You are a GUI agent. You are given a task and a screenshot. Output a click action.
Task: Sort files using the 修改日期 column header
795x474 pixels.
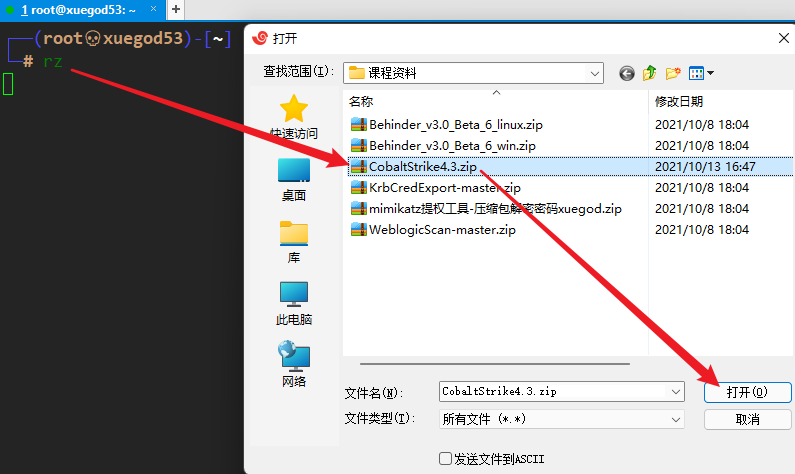[679, 101]
